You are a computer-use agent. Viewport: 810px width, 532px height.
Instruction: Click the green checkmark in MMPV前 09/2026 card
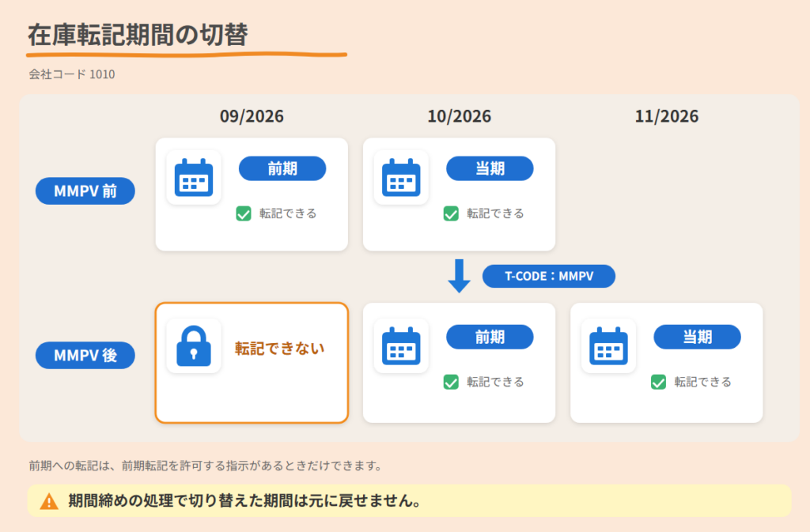244,213
